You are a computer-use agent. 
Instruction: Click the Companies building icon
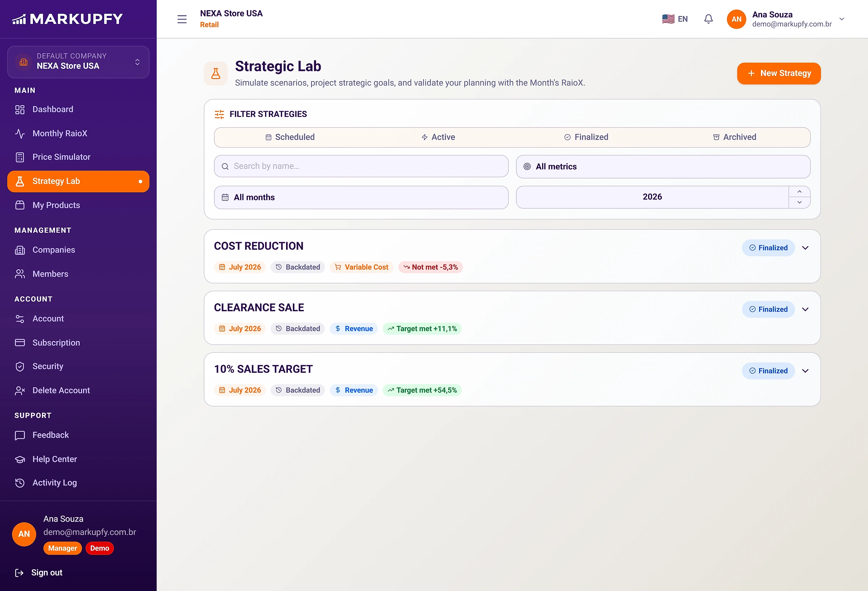pos(20,250)
